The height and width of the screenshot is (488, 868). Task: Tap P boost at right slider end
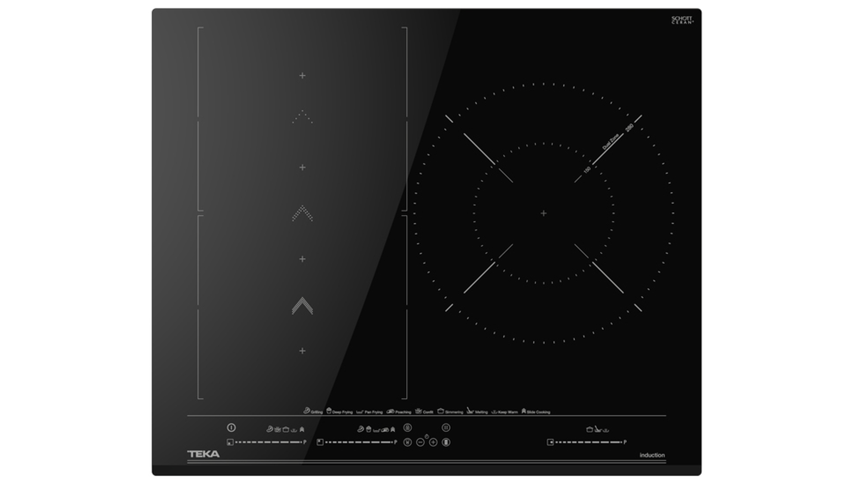(x=625, y=442)
